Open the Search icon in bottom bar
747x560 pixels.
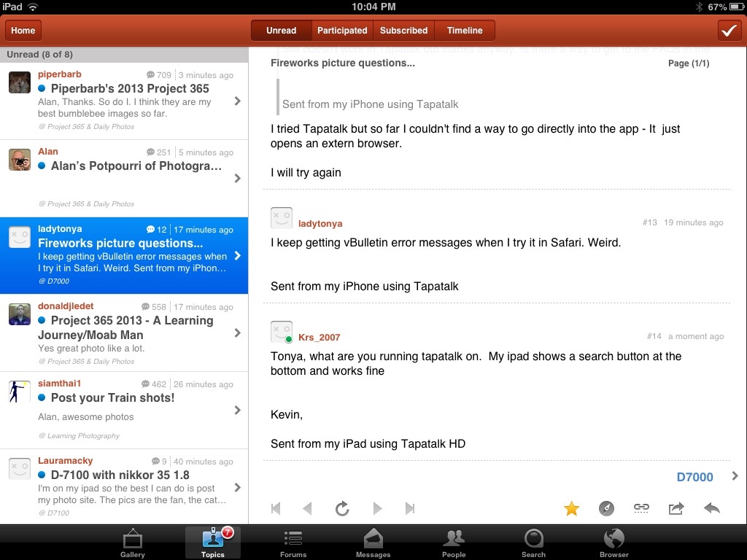pyautogui.click(x=533, y=542)
